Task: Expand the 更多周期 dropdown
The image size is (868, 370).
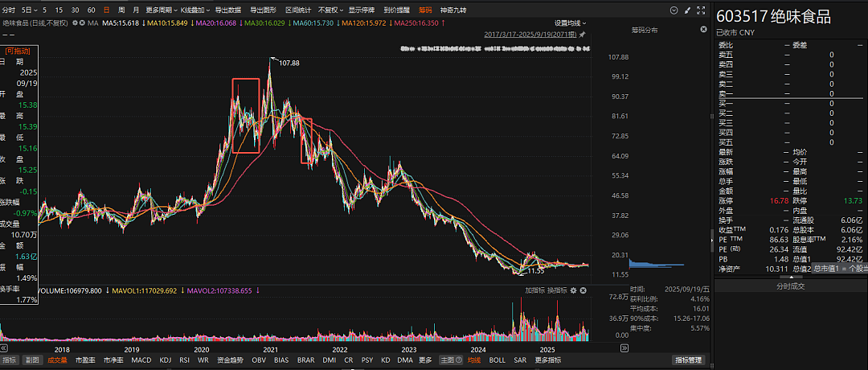Action: click(162, 10)
